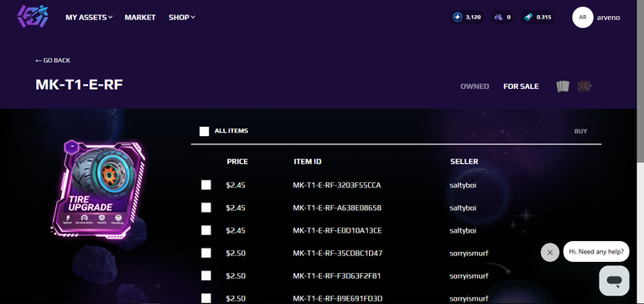
Task: Open the AR user avatar
Action: (583, 18)
